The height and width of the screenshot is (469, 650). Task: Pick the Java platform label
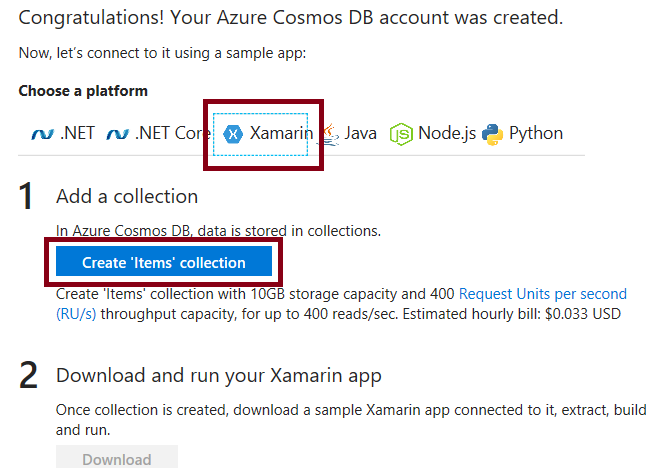click(x=361, y=134)
